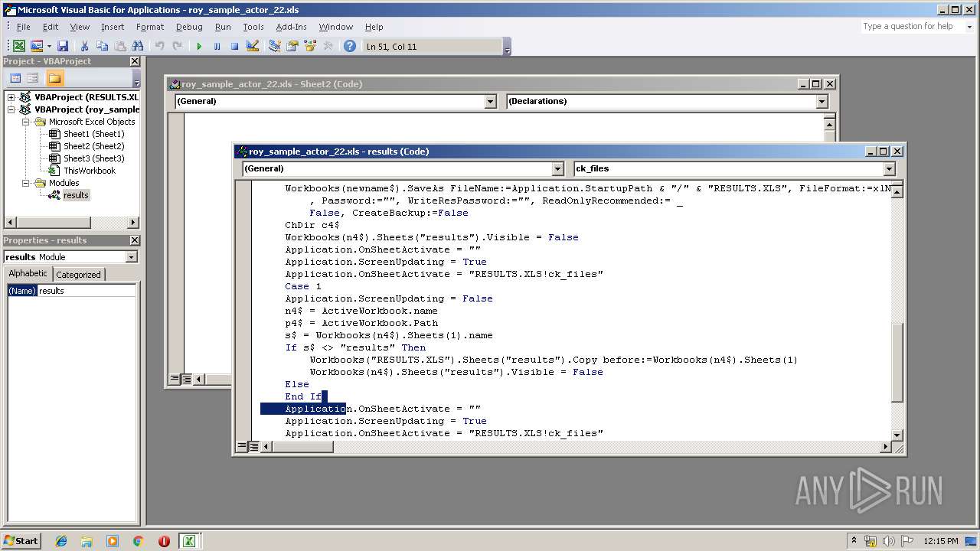
Task: Click the Properties Window toolbar icon
Action: [292, 47]
